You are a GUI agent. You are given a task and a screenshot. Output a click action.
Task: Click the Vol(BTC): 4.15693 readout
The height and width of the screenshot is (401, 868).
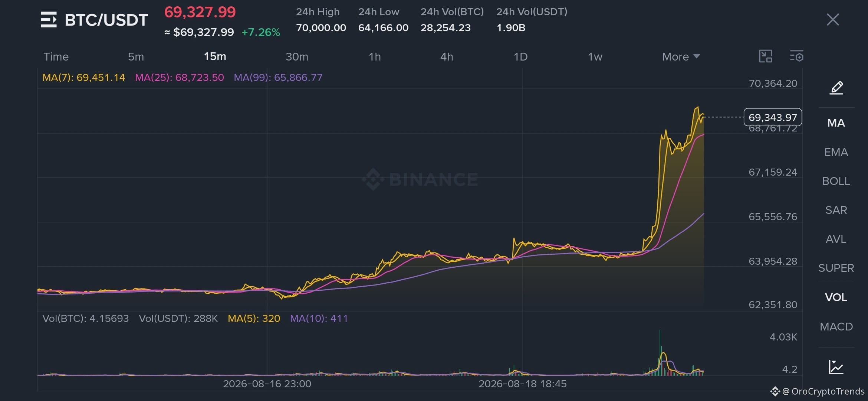point(86,319)
